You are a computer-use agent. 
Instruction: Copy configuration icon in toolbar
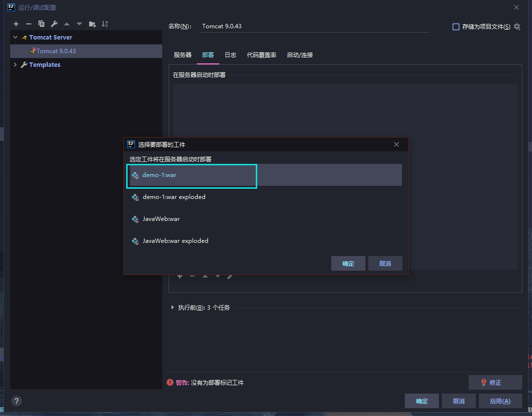[x=41, y=24]
